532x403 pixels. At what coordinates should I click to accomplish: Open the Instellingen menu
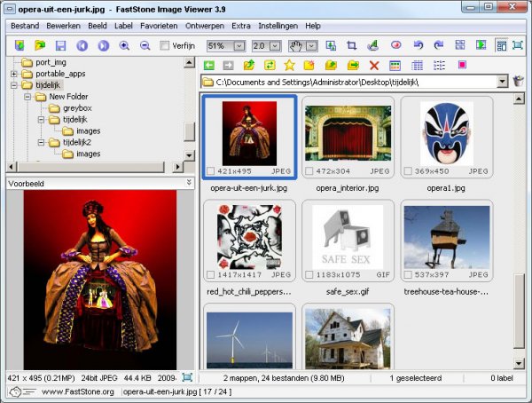[278, 26]
